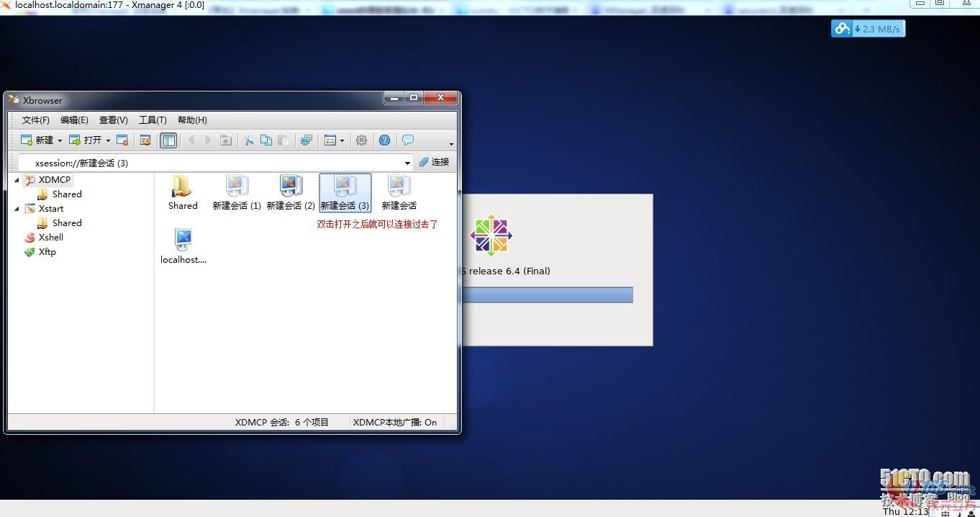Toggle the folder tree pane icon
This screenshot has height=517, width=980.
[168, 140]
